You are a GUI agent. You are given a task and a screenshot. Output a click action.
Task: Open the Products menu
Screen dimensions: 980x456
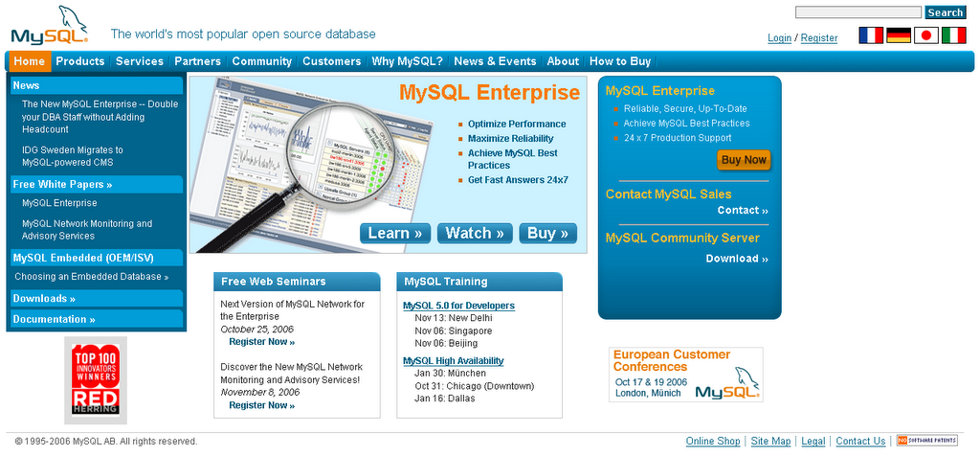(80, 61)
